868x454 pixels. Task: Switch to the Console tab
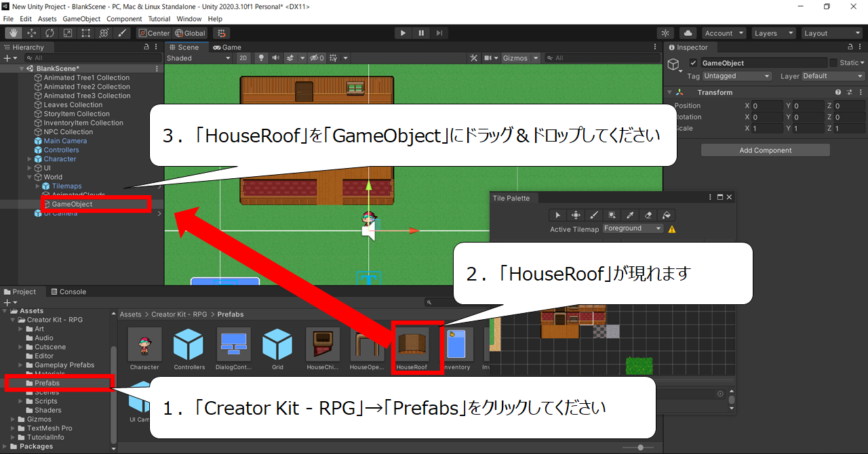coord(68,292)
